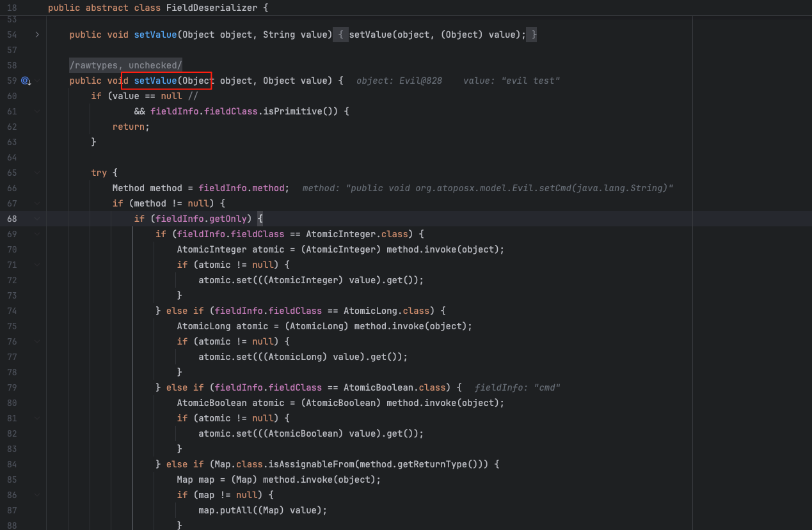The image size is (812, 530).
Task: Click line number 68 in the gutter
Action: [x=12, y=219]
